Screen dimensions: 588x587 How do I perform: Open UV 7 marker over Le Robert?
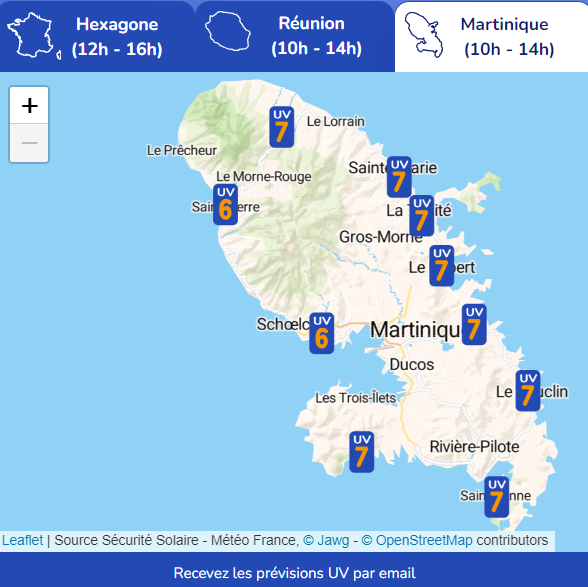point(441,266)
